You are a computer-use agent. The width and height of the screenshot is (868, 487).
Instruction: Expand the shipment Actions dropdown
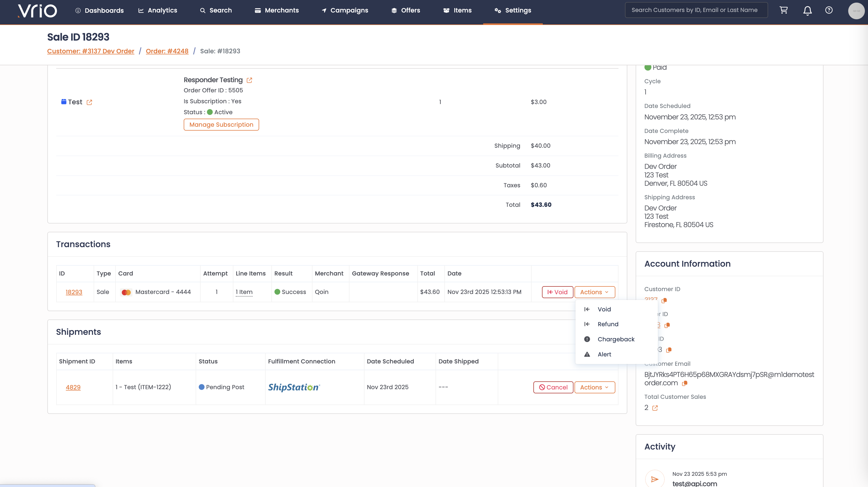(594, 387)
